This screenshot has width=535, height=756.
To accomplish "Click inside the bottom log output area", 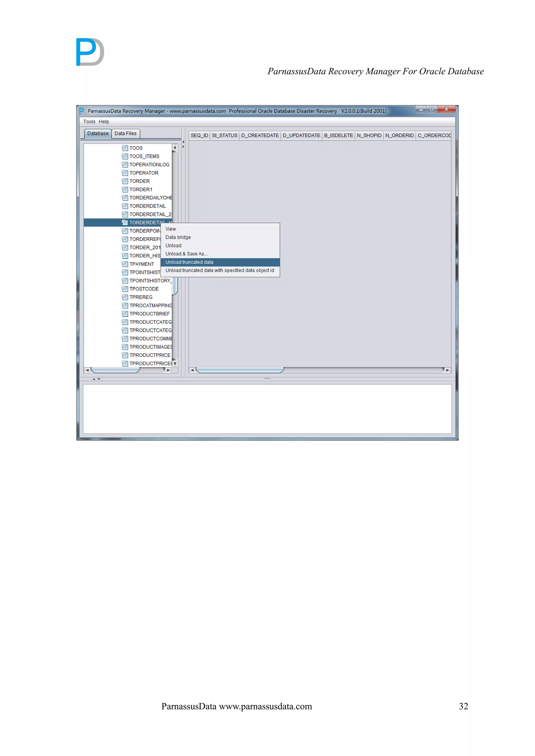I will pyautogui.click(x=267, y=409).
